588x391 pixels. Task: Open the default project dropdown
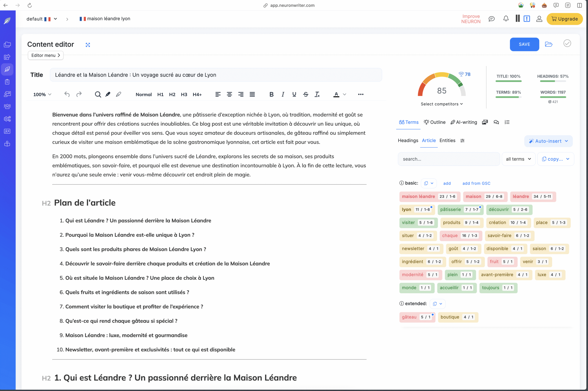pyautogui.click(x=42, y=19)
